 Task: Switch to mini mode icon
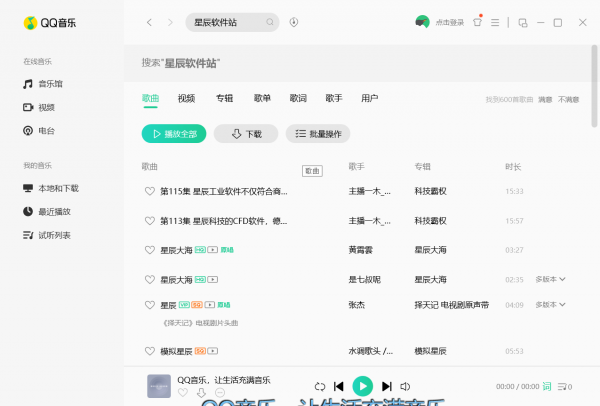[523, 23]
